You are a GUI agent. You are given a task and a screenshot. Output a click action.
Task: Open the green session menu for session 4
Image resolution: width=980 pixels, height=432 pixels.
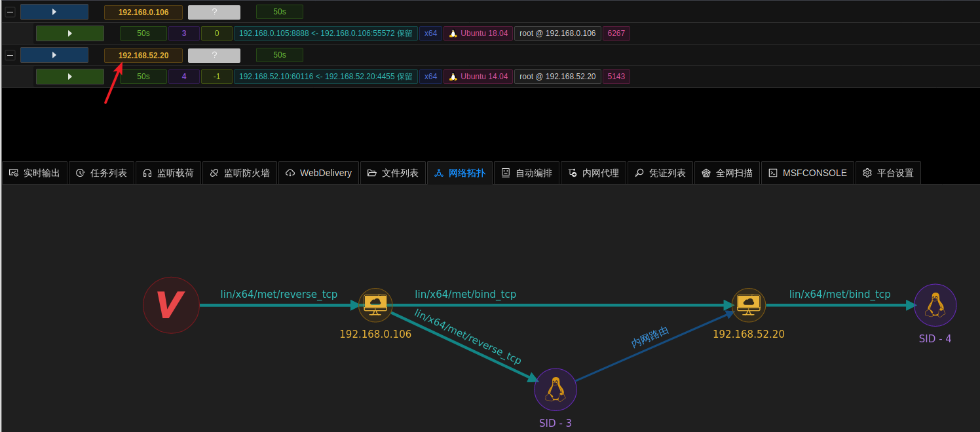pos(70,77)
